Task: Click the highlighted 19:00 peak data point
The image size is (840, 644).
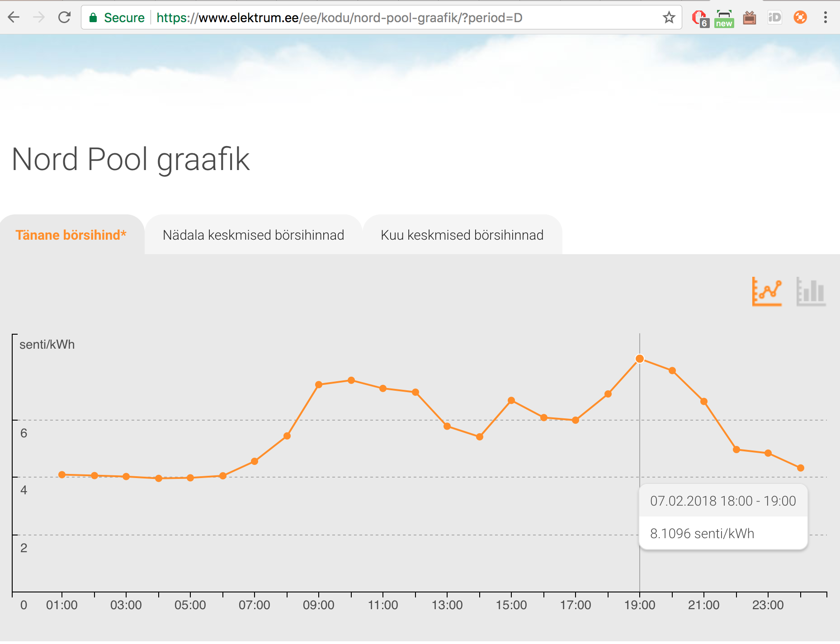Action: click(640, 359)
